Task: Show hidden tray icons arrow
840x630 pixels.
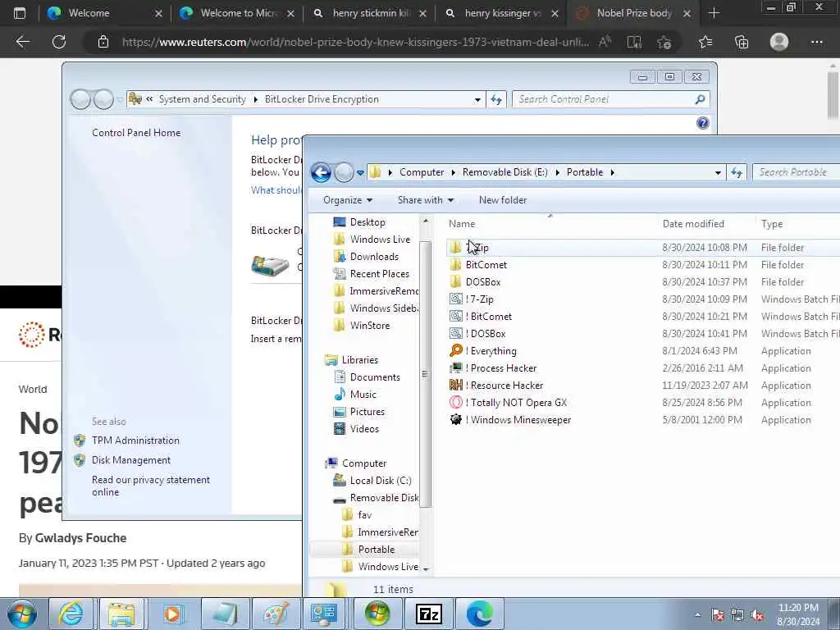Action: [x=697, y=615]
